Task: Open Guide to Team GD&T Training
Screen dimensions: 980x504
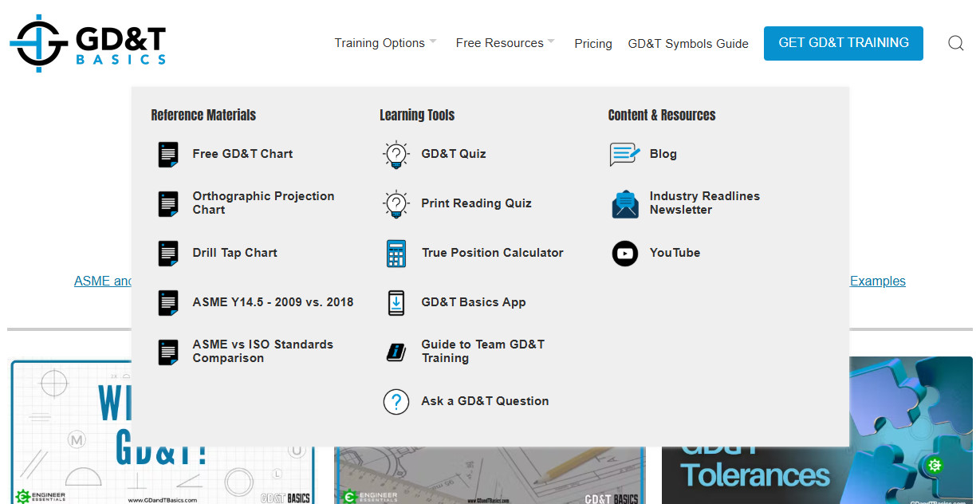Action: click(x=482, y=352)
